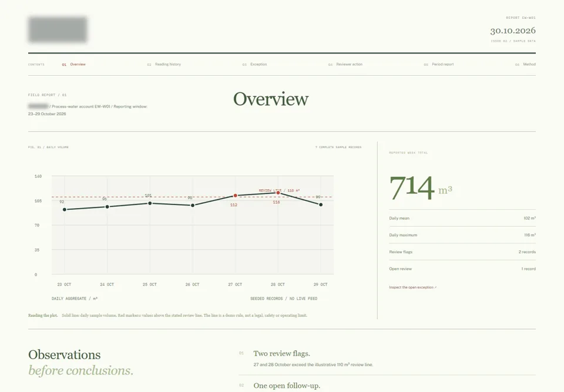This screenshot has width=564, height=392.
Task: Click the '7 COMPLETE SAMPLE RECORDS' label
Action: (x=338, y=148)
